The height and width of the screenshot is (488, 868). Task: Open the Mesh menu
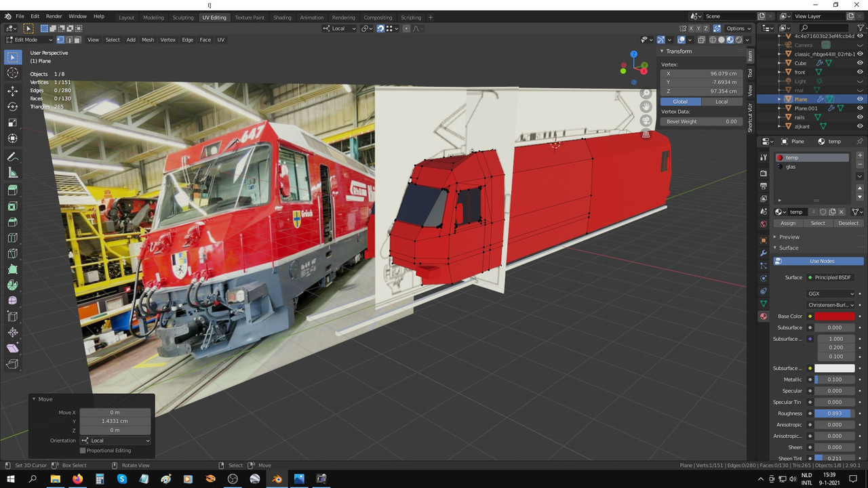coord(147,39)
